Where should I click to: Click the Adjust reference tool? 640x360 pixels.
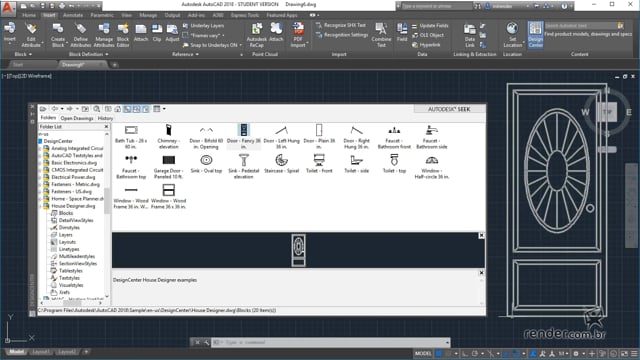coord(172,32)
